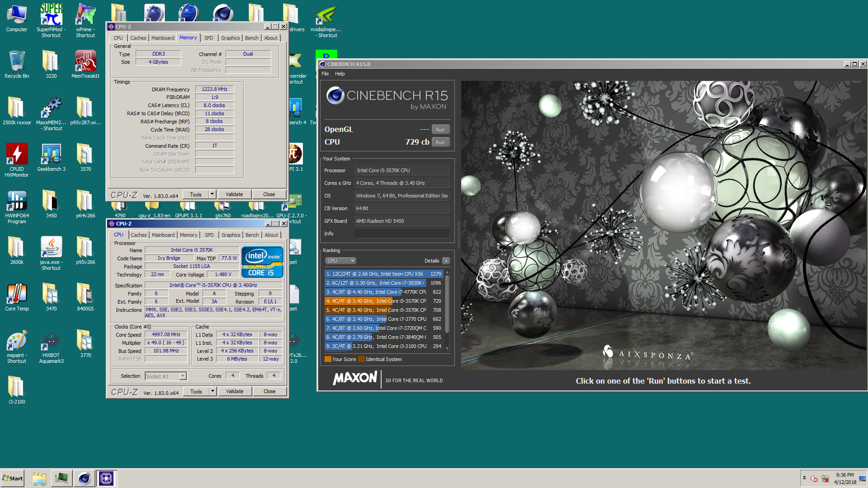Click the orange Your Score legend swatch

tap(328, 359)
